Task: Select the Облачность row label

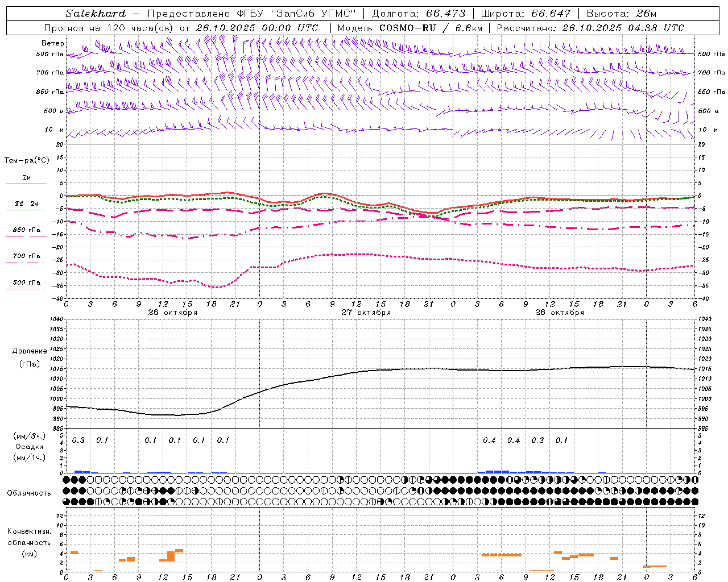Action: pyautogui.click(x=29, y=493)
